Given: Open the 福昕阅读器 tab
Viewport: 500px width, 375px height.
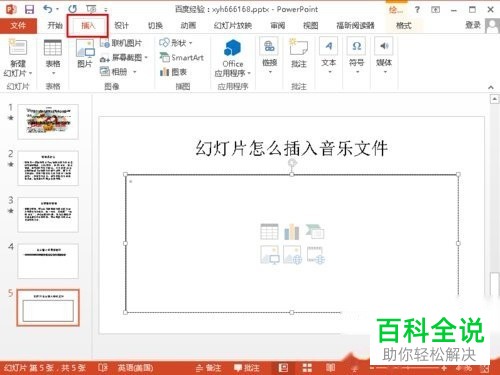Looking at the screenshot, I should [355, 25].
